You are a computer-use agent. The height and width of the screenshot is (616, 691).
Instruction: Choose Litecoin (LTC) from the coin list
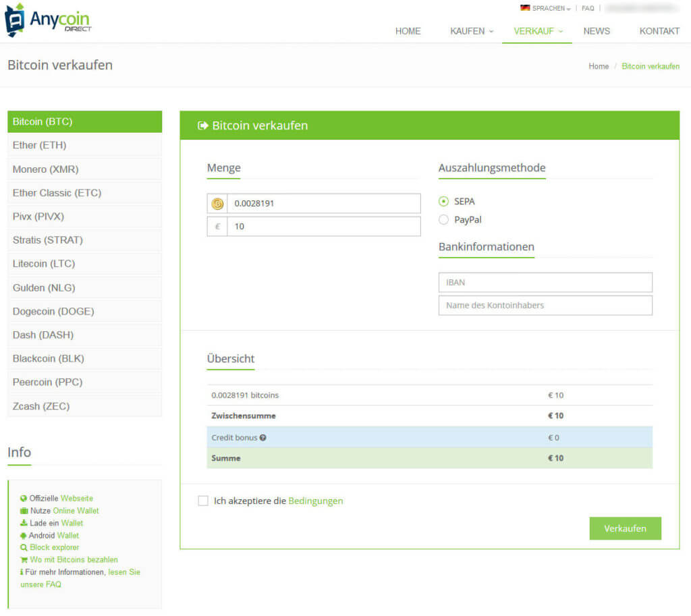[x=84, y=264]
